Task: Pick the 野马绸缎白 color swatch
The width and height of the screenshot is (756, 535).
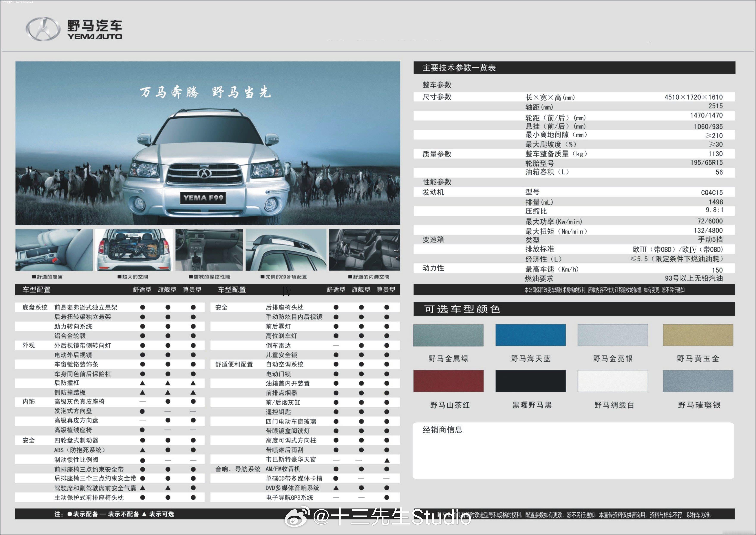Action: pyautogui.click(x=613, y=381)
